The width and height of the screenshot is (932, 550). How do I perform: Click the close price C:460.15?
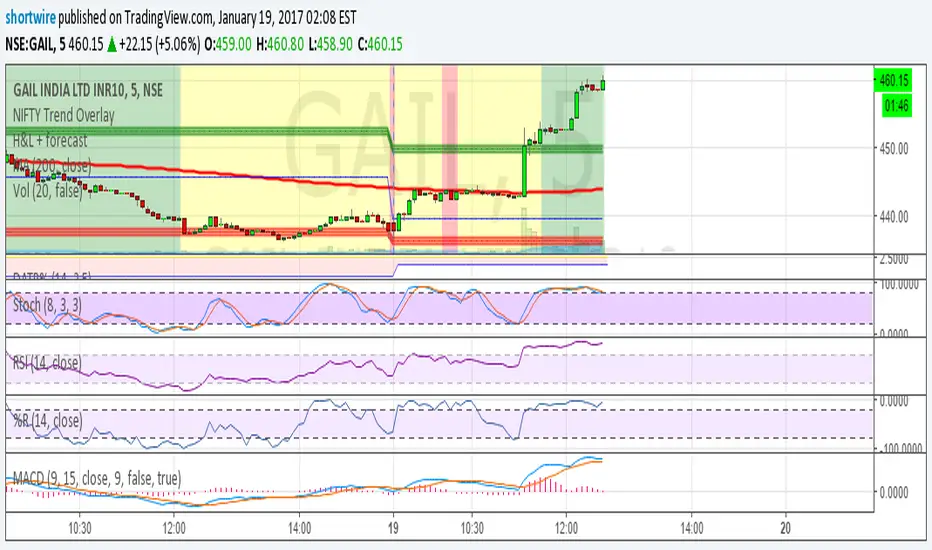[380, 45]
